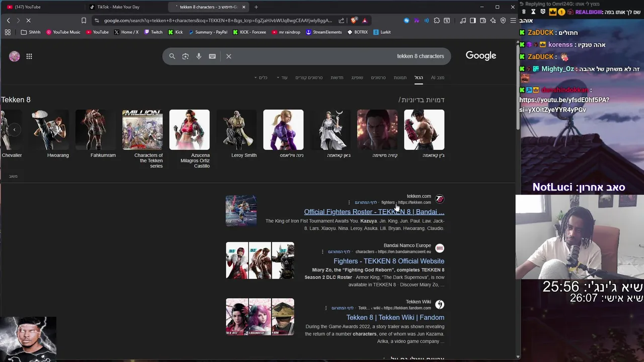Open the youtu.be link in stream chat
This screenshot has width=644, height=362.
(x=564, y=105)
